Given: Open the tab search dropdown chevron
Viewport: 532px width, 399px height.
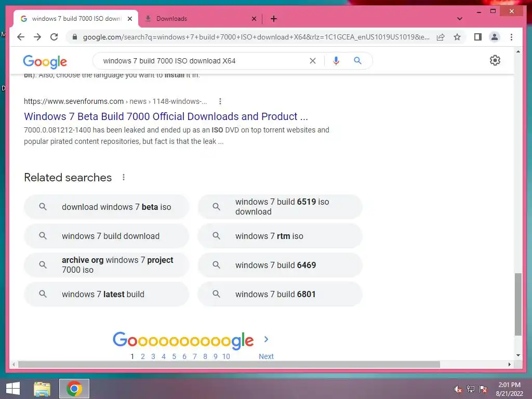Looking at the screenshot, I should click(x=460, y=19).
